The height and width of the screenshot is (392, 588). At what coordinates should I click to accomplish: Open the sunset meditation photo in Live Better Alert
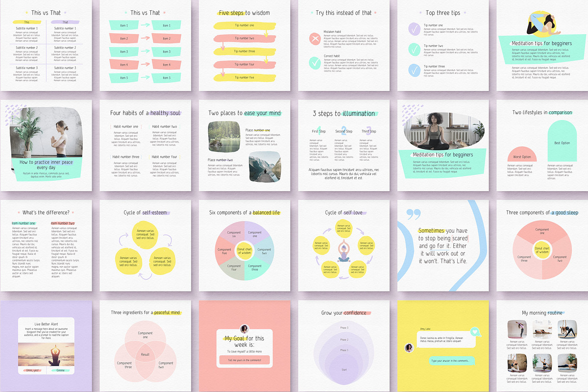pos(47,355)
